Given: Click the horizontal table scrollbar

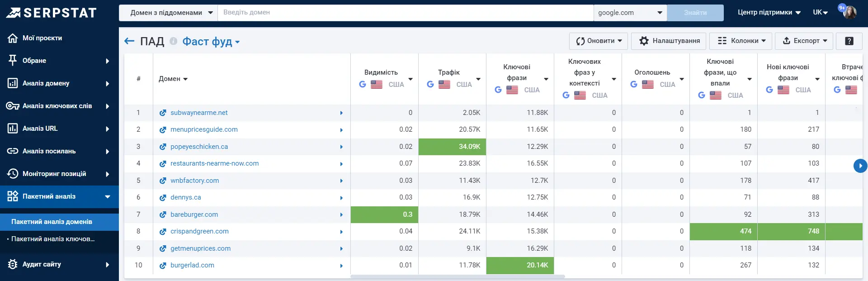Looking at the screenshot, I should pyautogui.click(x=458, y=276).
